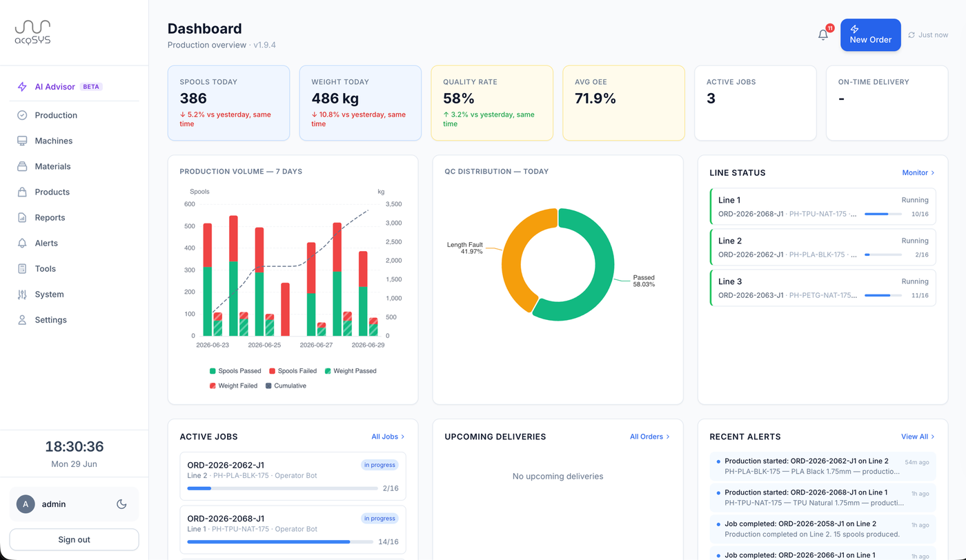Screen dimensions: 966x560
Task: Click the Materials icon in sidebar
Action: coord(22,166)
